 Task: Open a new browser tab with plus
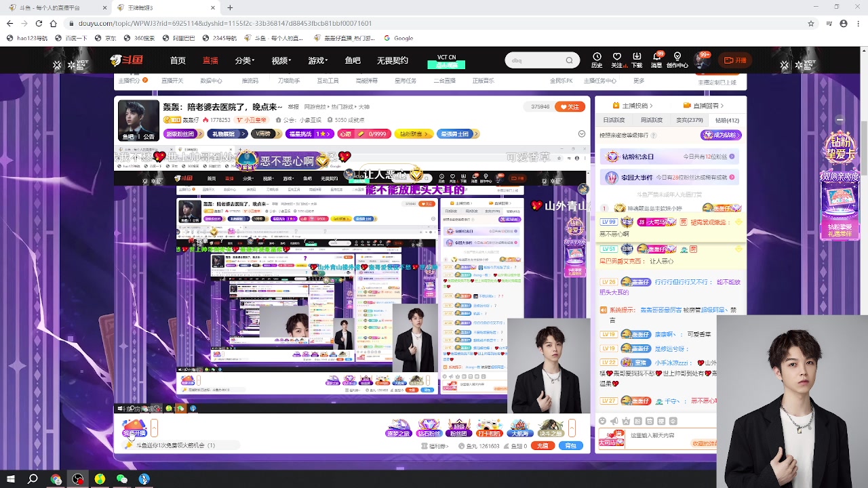tap(230, 7)
